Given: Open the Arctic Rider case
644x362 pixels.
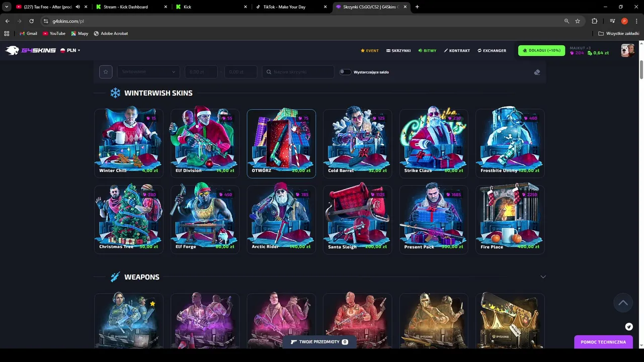Looking at the screenshot, I should tap(281, 219).
